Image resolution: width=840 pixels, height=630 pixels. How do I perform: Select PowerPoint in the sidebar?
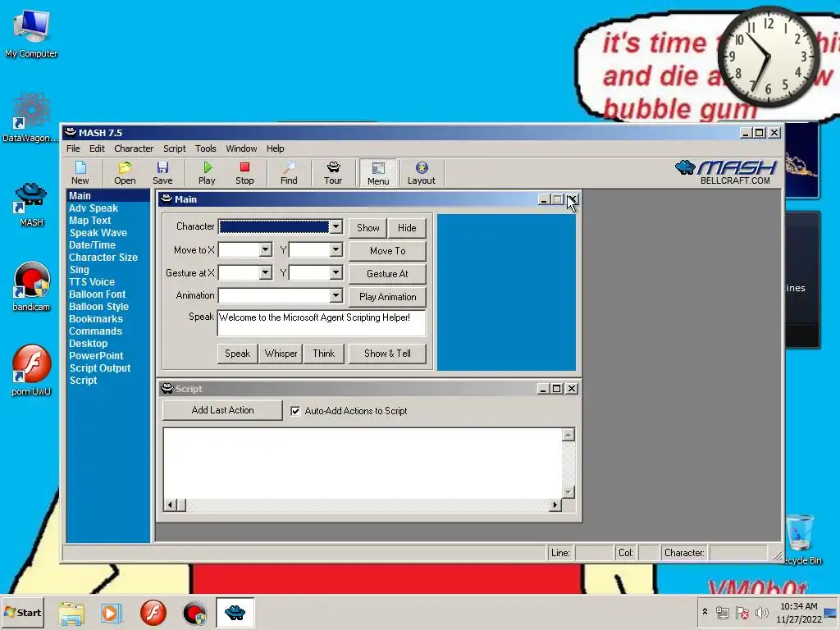(x=96, y=356)
